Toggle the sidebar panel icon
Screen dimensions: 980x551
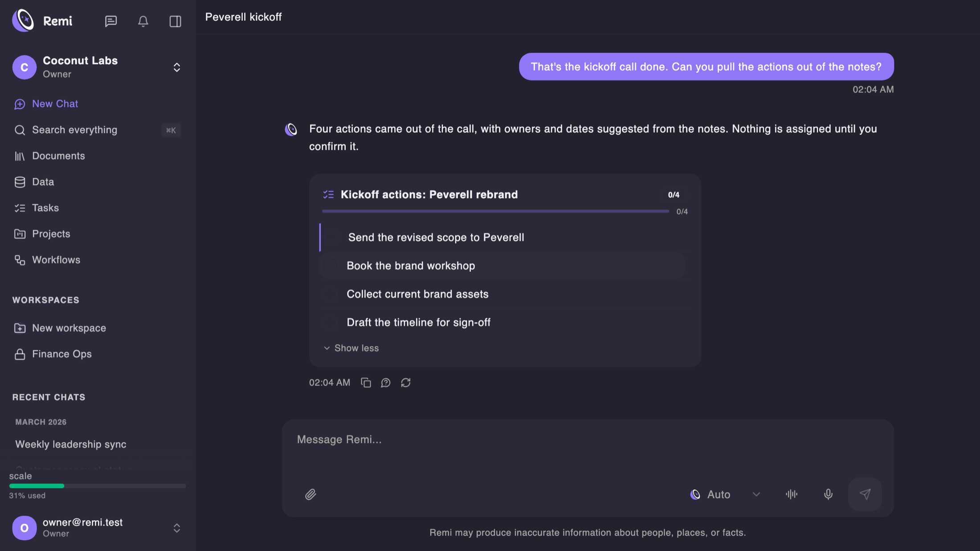[175, 21]
